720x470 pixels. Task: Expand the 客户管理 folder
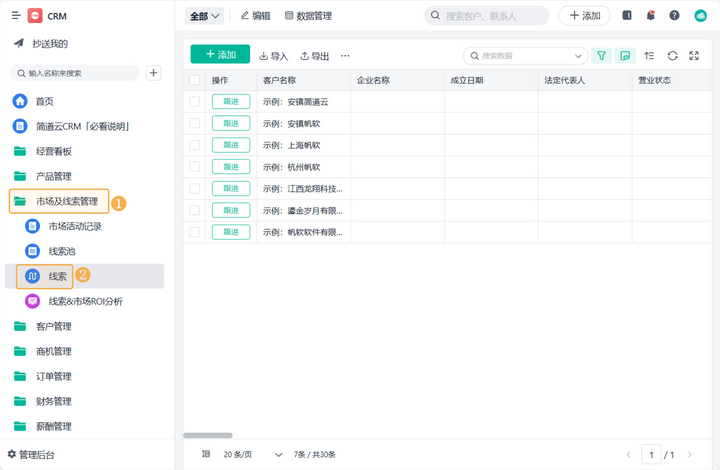54,326
